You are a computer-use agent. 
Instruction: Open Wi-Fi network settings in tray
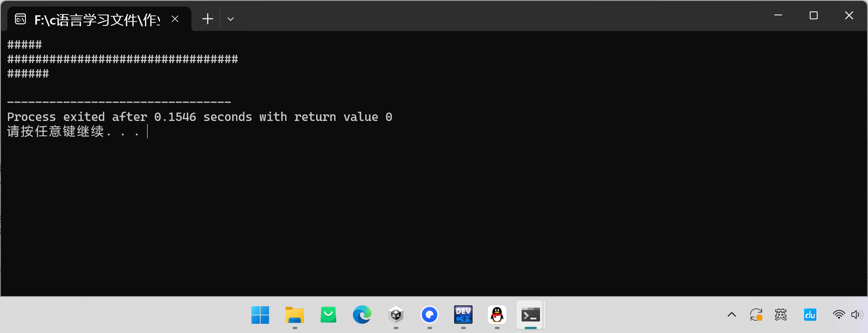[839, 315]
